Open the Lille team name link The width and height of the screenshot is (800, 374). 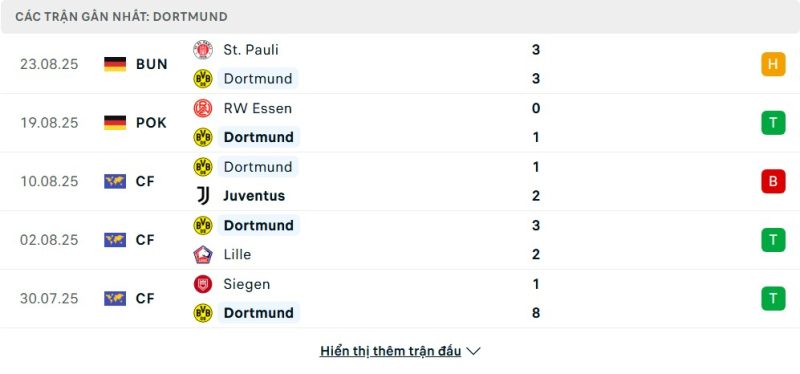click(x=237, y=255)
